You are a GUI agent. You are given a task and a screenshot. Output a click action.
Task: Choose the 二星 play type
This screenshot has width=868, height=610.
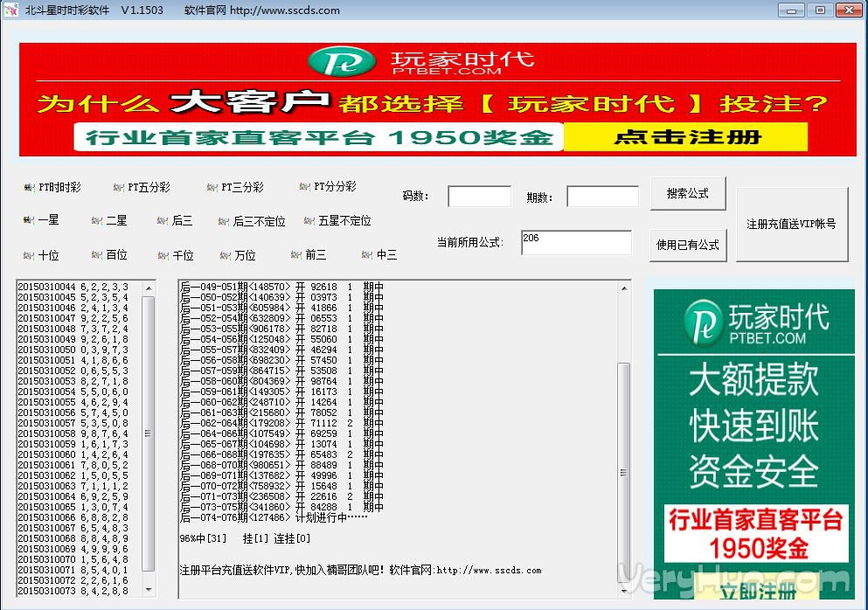[109, 220]
